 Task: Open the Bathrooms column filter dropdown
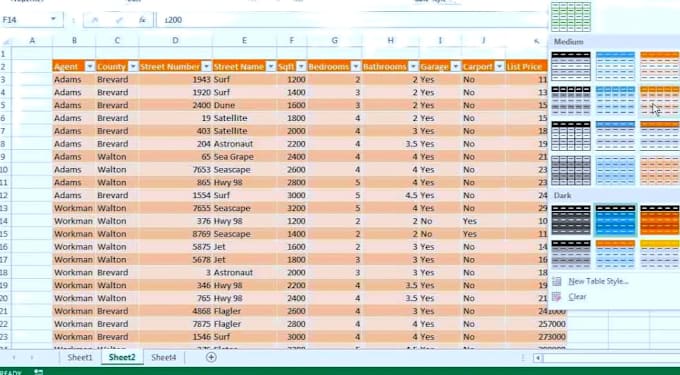(413, 67)
